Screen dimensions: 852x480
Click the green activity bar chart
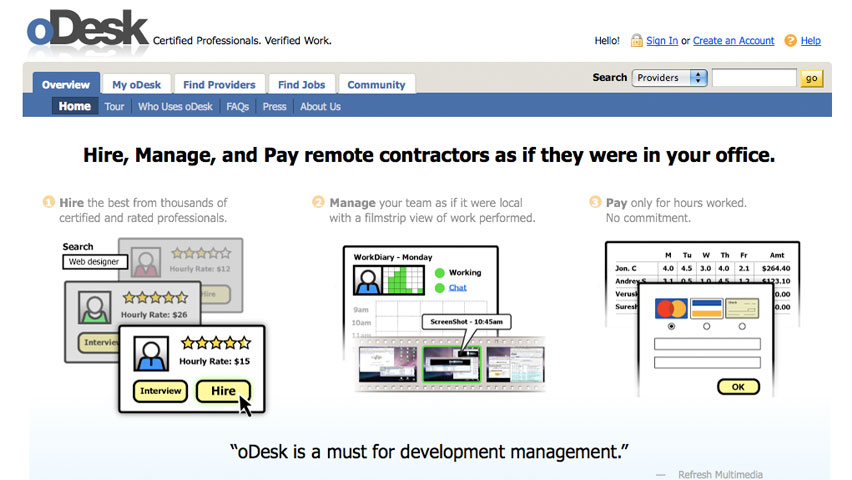click(403, 280)
